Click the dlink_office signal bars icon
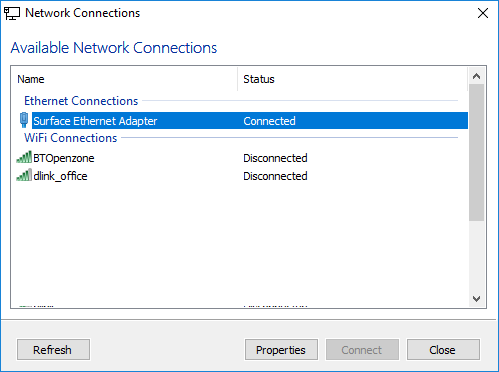 click(24, 175)
